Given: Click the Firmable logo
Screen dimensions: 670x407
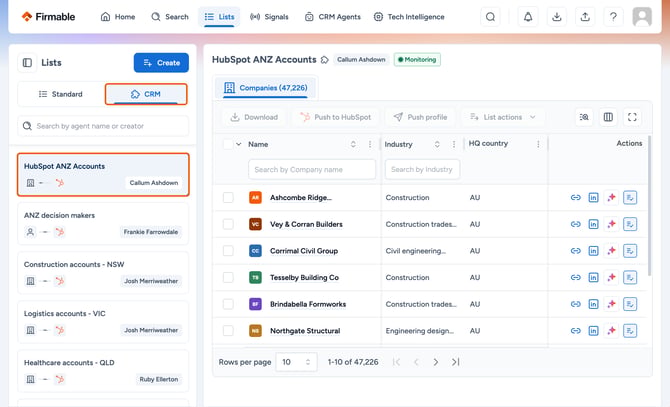Looking at the screenshot, I should [48, 17].
